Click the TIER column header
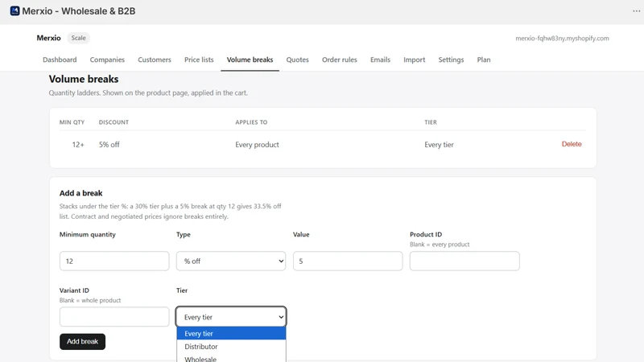644x362 pixels. tap(431, 122)
